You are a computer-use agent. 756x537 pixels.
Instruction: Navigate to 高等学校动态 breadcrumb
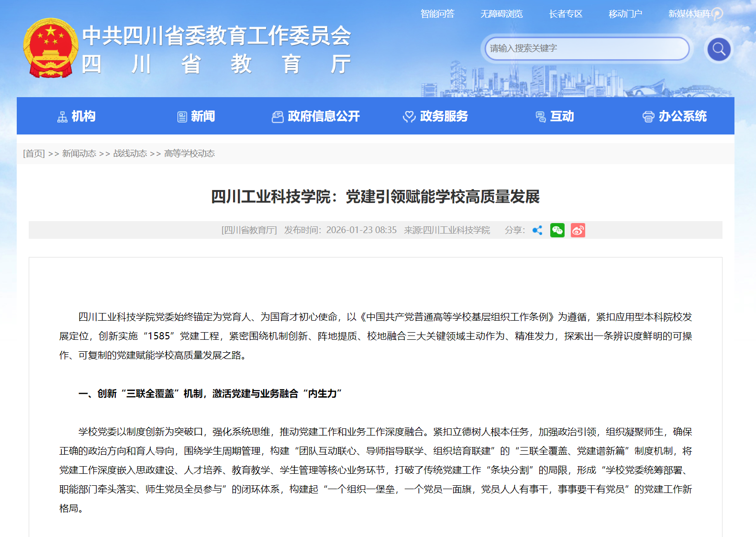click(x=189, y=154)
